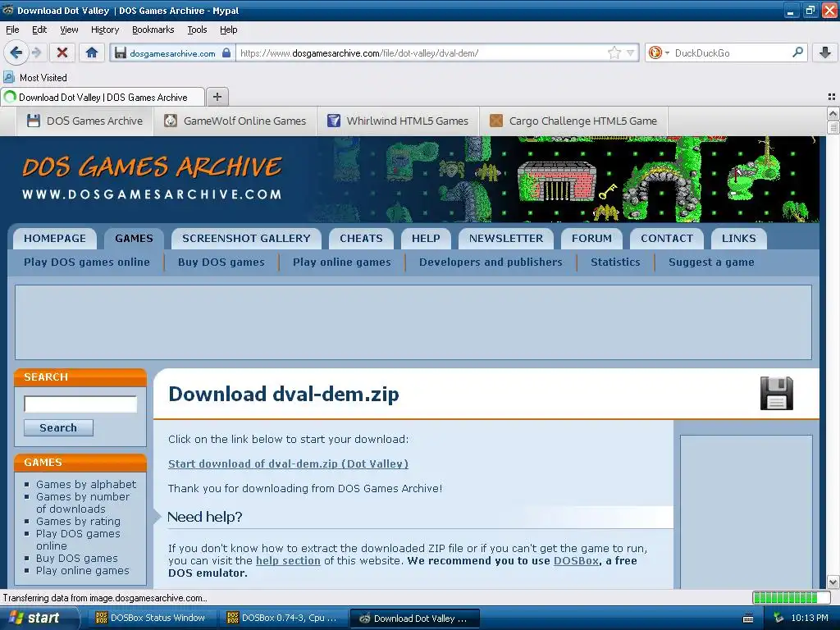Open the CONTACT navigation tab

coord(666,239)
